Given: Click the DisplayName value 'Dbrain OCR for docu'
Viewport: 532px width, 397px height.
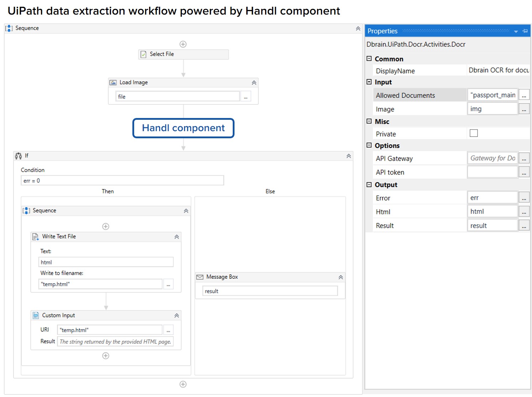Looking at the screenshot, I should point(499,70).
